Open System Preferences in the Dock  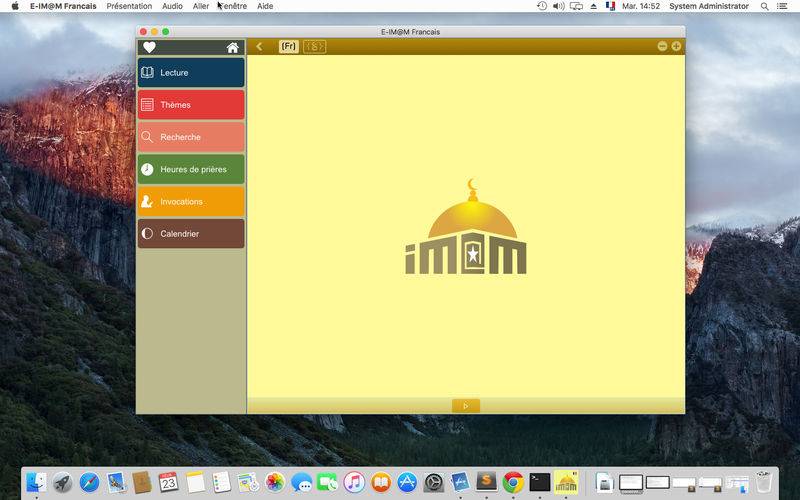tap(434, 482)
